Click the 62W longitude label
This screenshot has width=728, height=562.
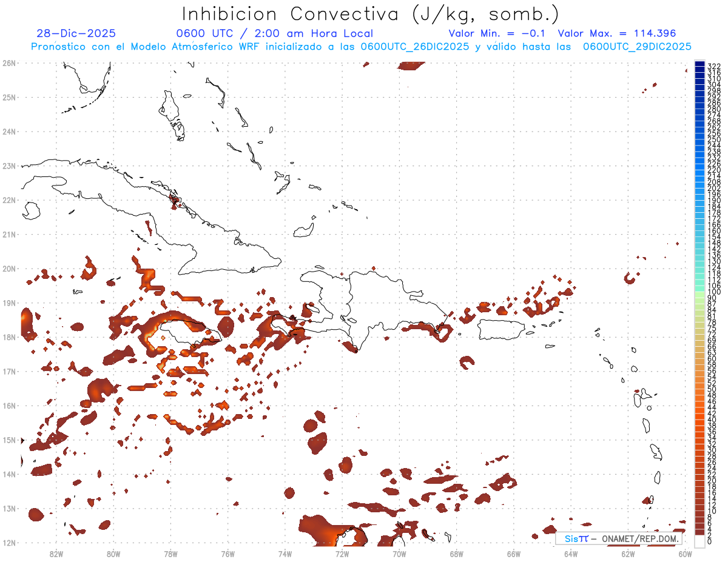point(628,553)
